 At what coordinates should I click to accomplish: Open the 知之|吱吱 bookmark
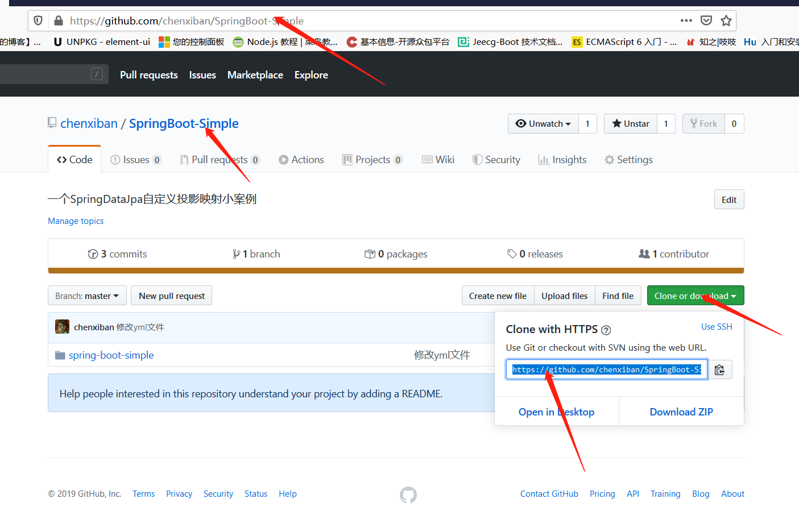pos(711,42)
